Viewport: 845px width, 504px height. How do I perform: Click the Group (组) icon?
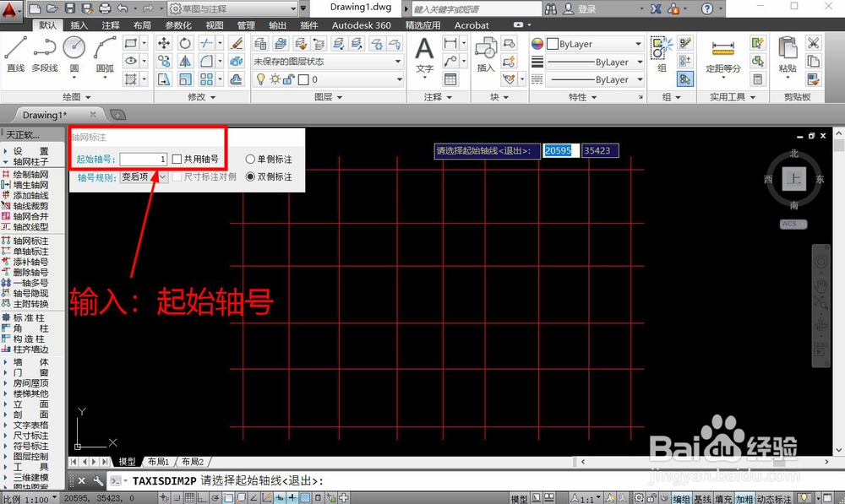coord(662,54)
